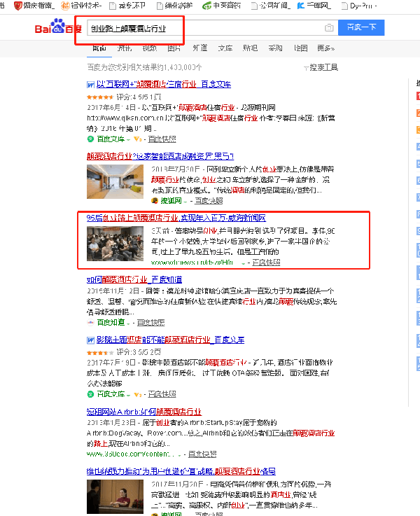
Task: Open result 影院主题酒店能不能颠覆酒店行业
Action: 170,340
